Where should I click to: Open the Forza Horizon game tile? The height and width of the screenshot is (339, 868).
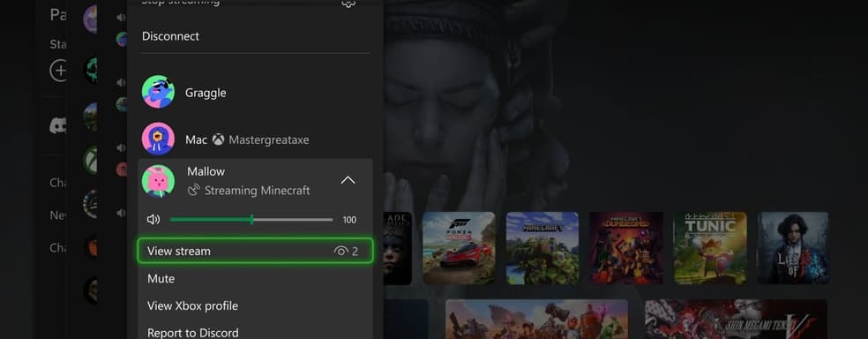459,248
